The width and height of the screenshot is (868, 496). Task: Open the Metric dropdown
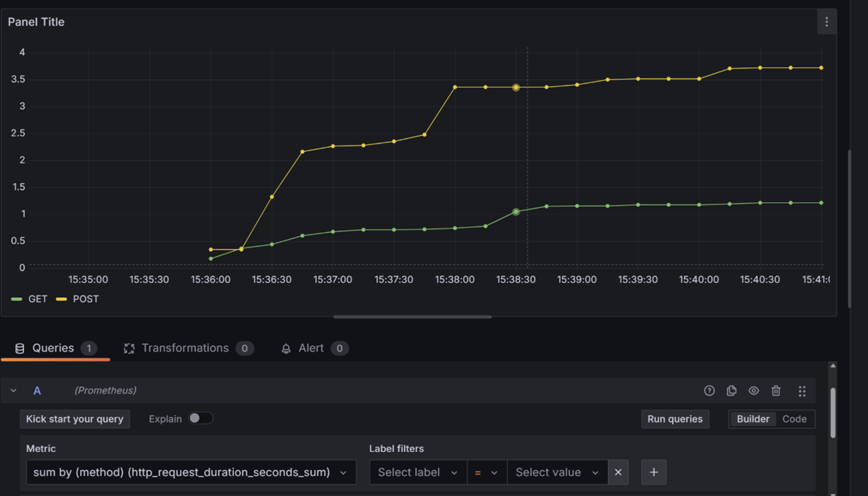point(191,472)
